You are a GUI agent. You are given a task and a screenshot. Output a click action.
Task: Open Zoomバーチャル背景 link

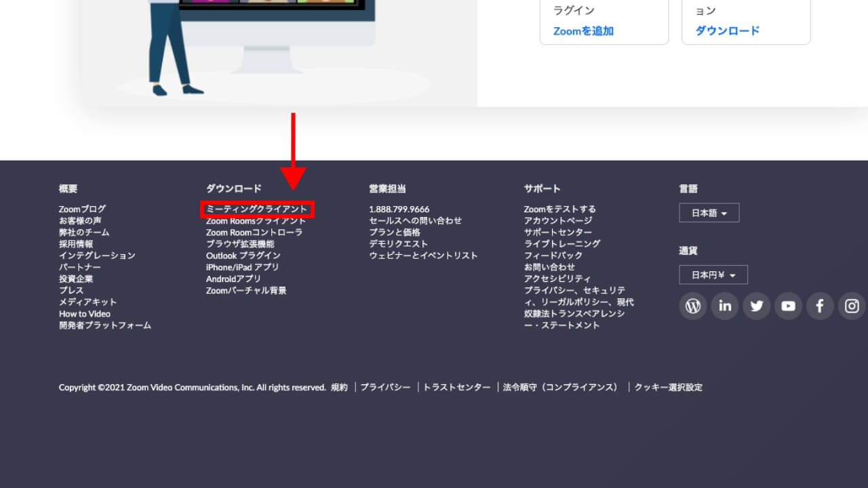[x=246, y=290]
